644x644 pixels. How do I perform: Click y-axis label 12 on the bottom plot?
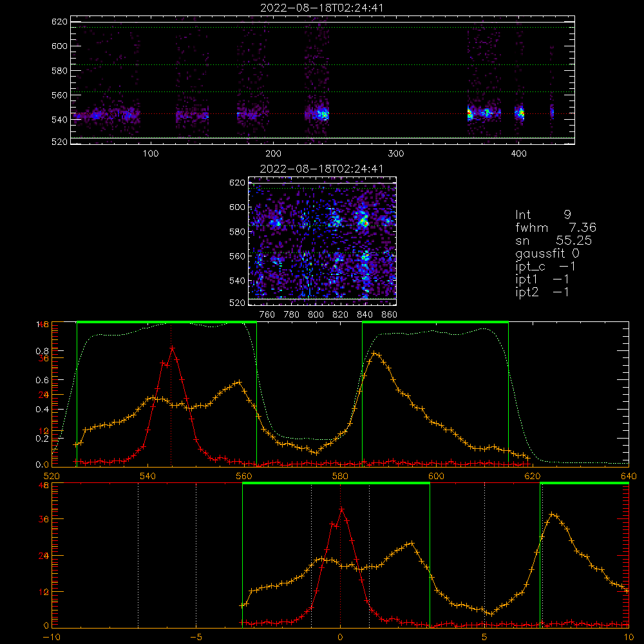pos(44,592)
